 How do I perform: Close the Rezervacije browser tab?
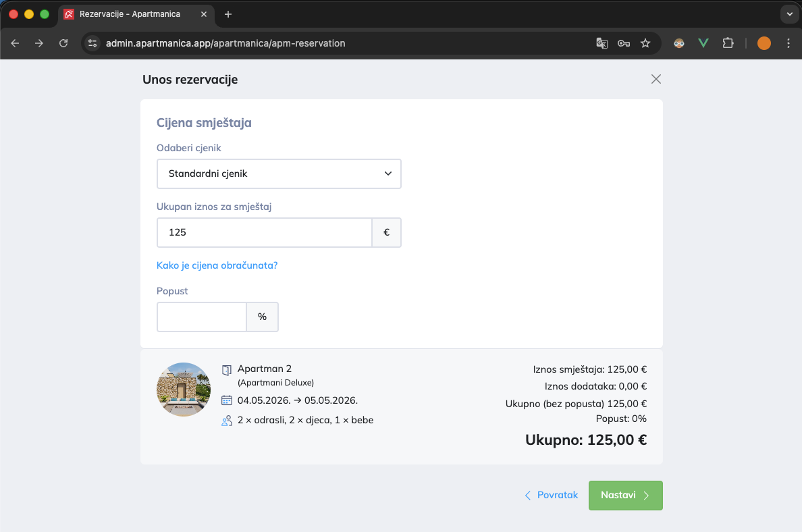[x=204, y=14]
